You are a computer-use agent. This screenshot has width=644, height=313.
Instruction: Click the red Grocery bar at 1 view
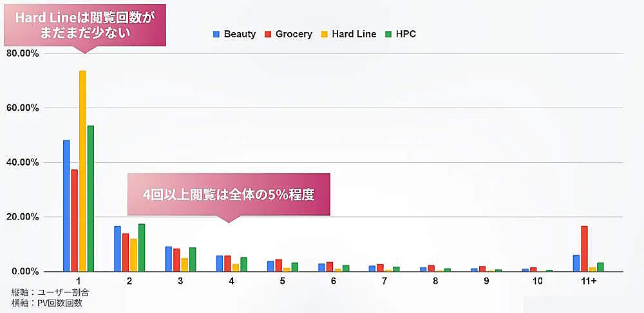coord(75,220)
